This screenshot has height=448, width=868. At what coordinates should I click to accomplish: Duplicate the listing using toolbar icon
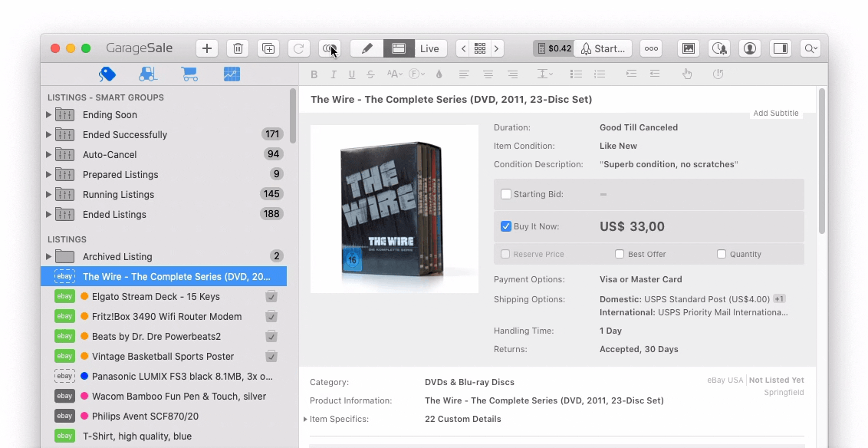(x=268, y=48)
